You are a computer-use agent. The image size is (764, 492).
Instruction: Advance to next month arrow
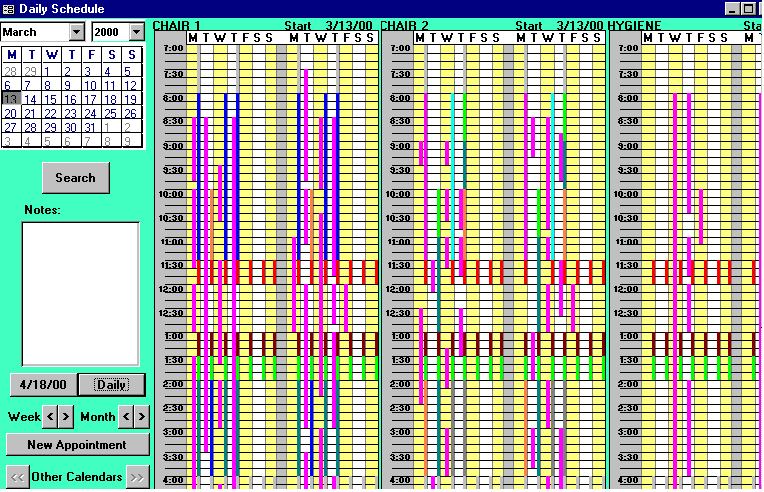point(141,416)
